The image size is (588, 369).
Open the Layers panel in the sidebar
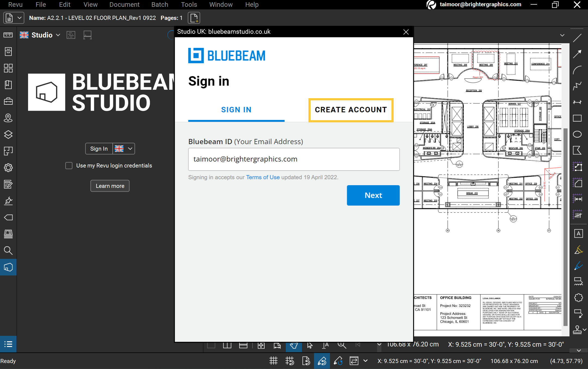point(8,135)
